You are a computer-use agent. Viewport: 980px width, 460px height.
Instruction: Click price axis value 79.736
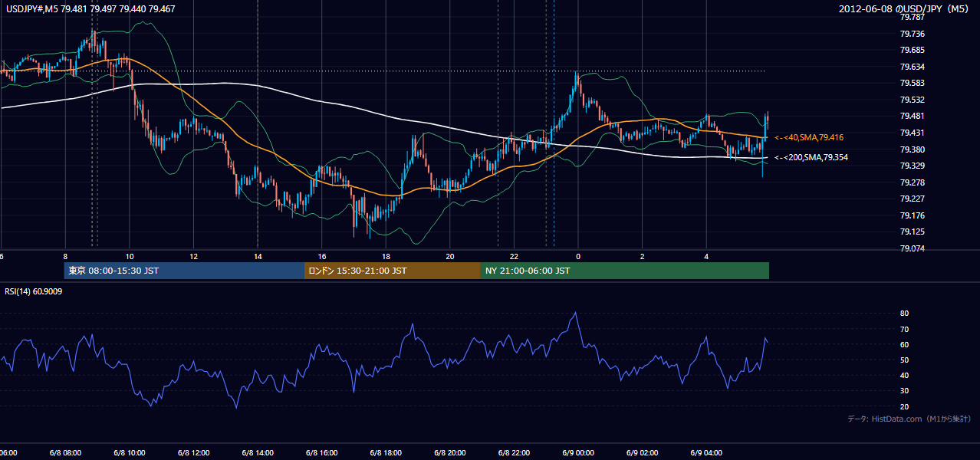point(912,34)
